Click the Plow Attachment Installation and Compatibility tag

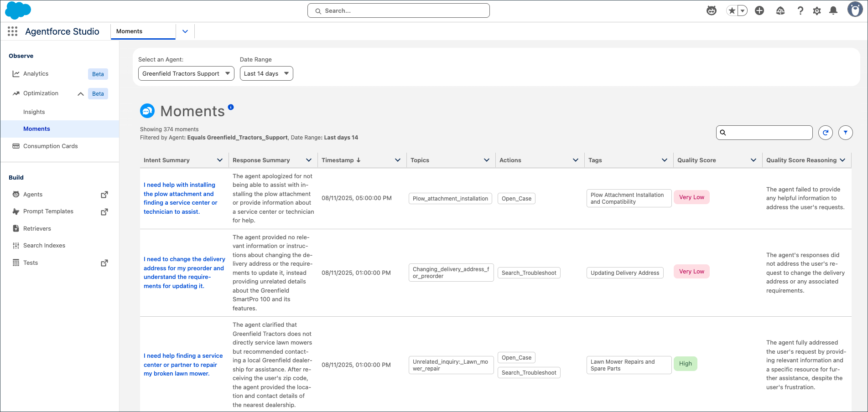coord(629,198)
